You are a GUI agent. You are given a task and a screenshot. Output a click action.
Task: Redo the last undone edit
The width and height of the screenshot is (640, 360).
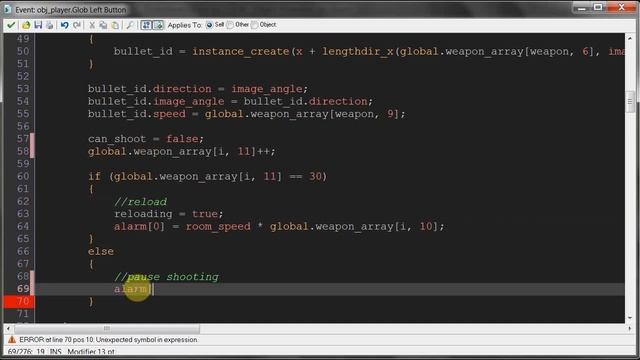pos(77,25)
